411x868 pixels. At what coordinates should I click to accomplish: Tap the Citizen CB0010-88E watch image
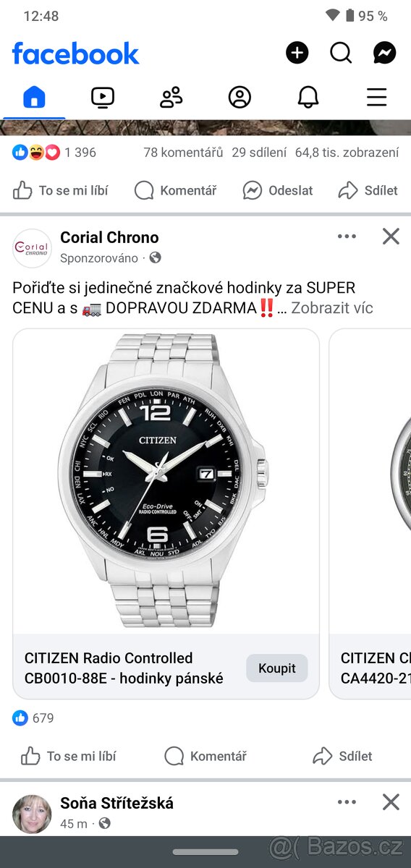click(x=166, y=482)
